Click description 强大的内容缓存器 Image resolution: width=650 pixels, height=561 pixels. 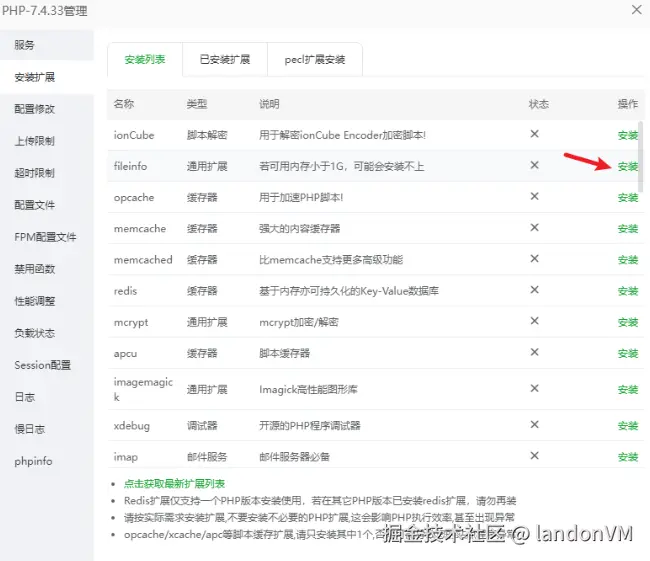[299, 228]
